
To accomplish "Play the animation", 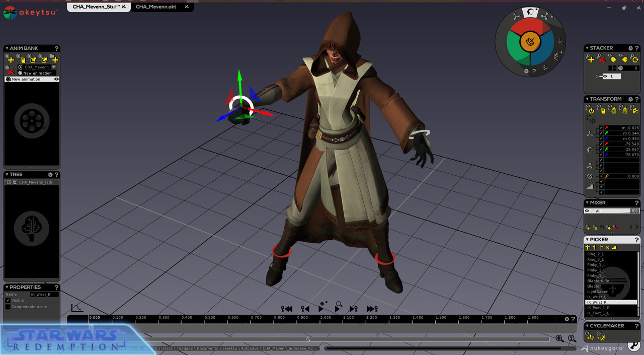I will click(x=321, y=308).
